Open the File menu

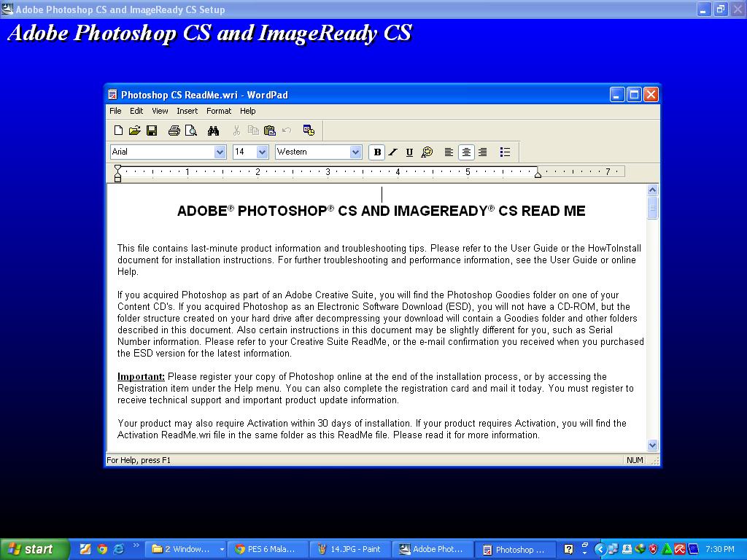[115, 111]
